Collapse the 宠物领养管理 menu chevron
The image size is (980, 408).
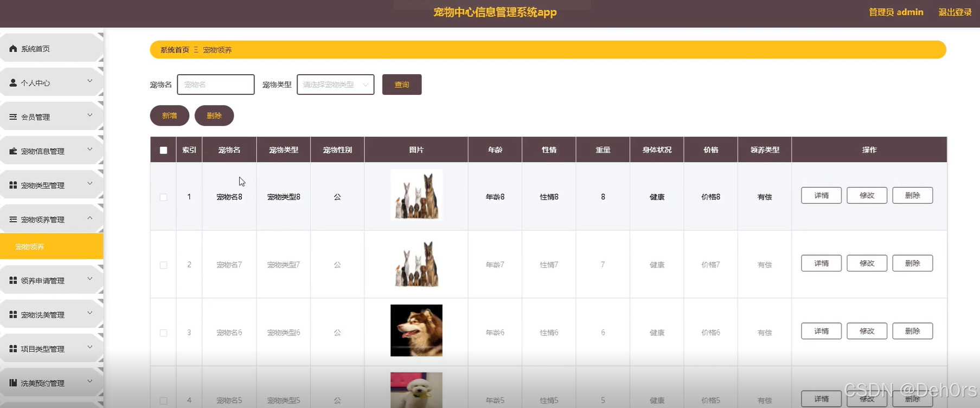coord(90,218)
